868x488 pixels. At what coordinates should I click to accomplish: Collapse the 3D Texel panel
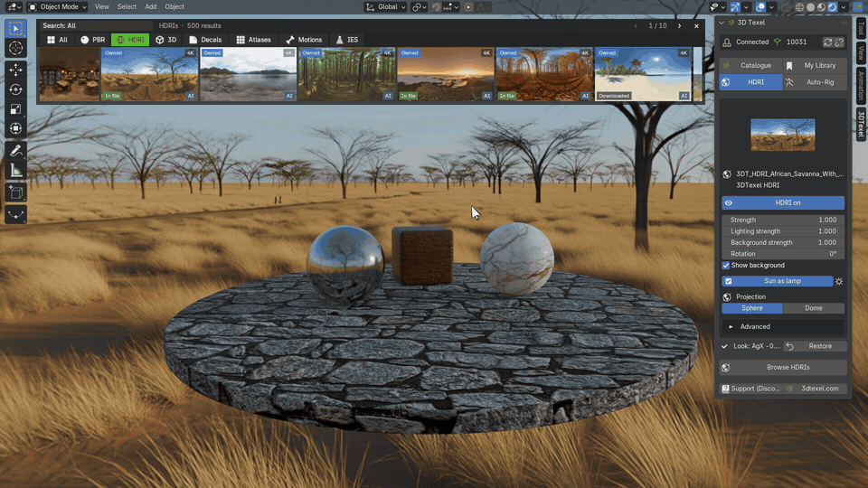(722, 23)
